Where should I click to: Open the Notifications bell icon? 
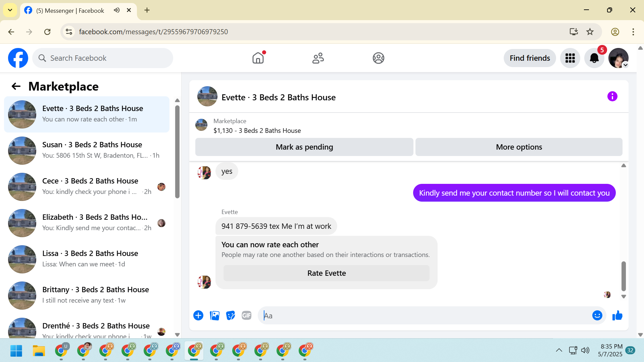coord(594,58)
